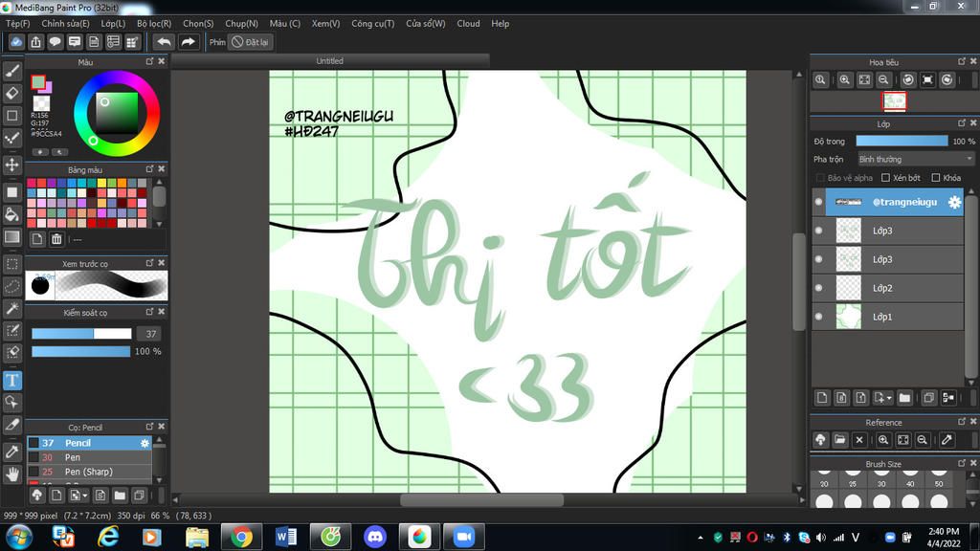Select the Hand pan tool
The height and width of the screenshot is (551, 980).
(x=12, y=473)
